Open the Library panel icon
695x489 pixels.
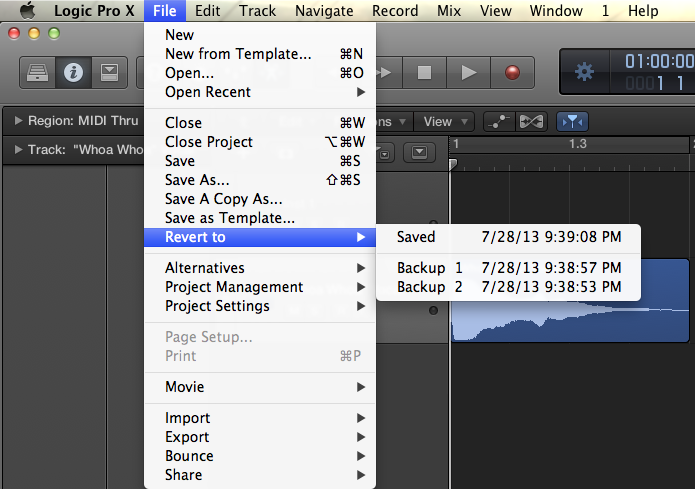tap(38, 72)
